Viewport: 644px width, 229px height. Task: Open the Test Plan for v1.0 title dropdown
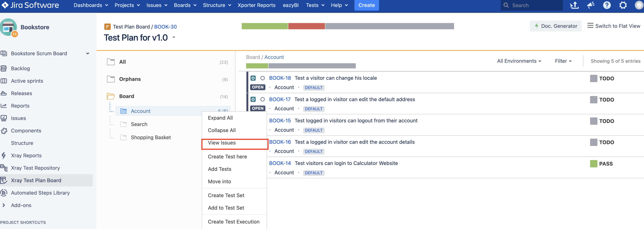click(x=174, y=38)
